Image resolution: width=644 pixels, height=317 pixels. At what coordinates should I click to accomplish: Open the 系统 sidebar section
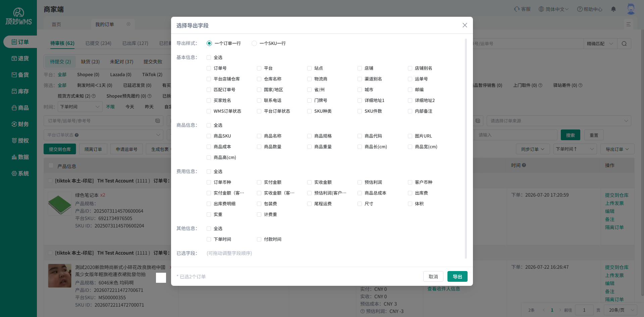click(x=20, y=173)
